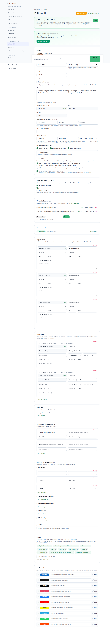Open Two-factor authentication settings
This screenshot has height=644, width=110.
point(15,16)
